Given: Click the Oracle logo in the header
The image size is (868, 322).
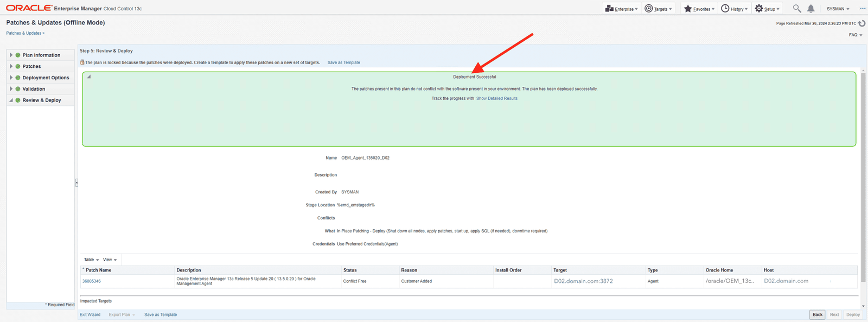Looking at the screenshot, I should [x=29, y=8].
